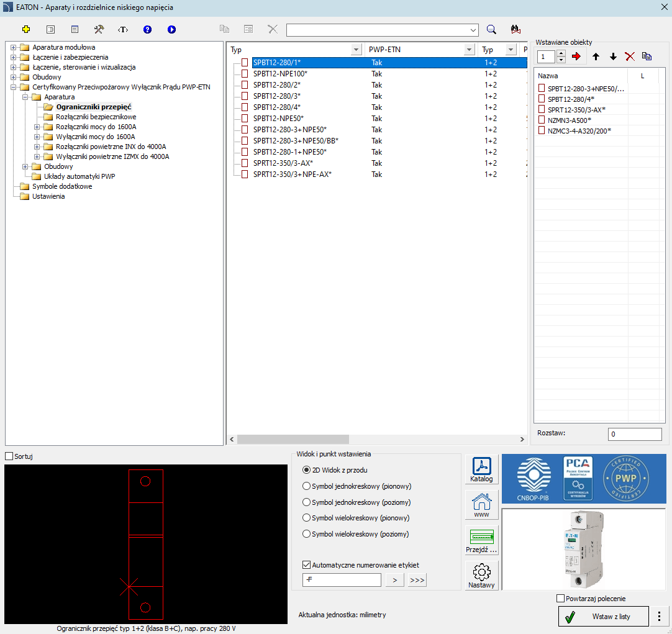Click the single > label button
Screen dimensions: 672x634
[395, 580]
